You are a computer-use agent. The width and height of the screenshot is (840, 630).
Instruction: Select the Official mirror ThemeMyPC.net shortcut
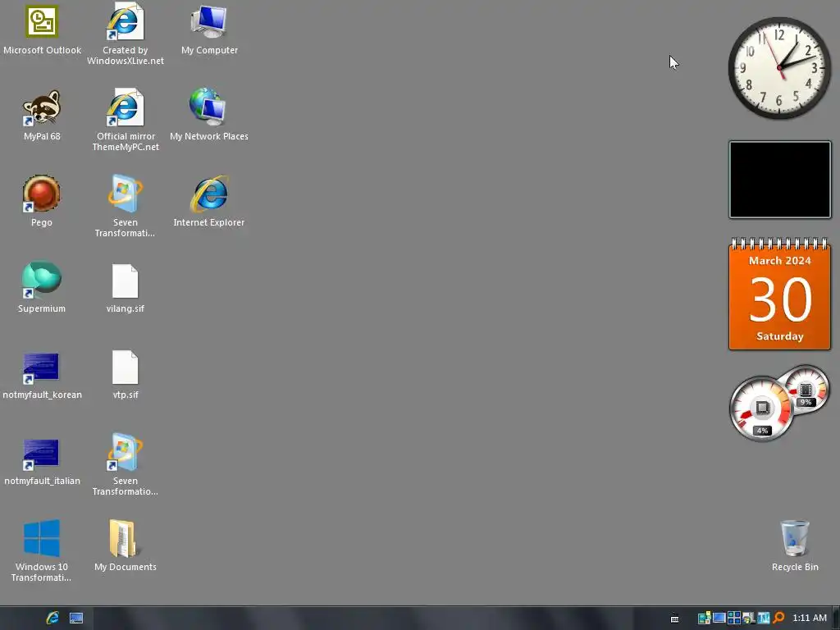pyautogui.click(x=126, y=120)
